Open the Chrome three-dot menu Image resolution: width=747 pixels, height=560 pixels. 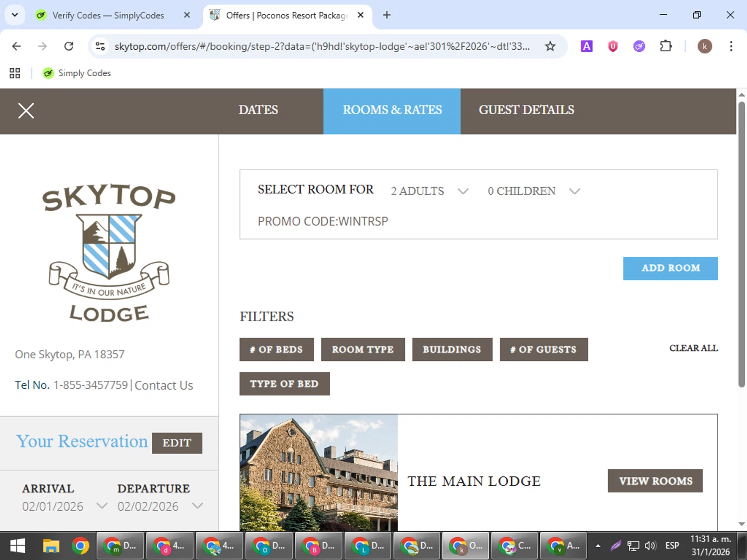[731, 46]
